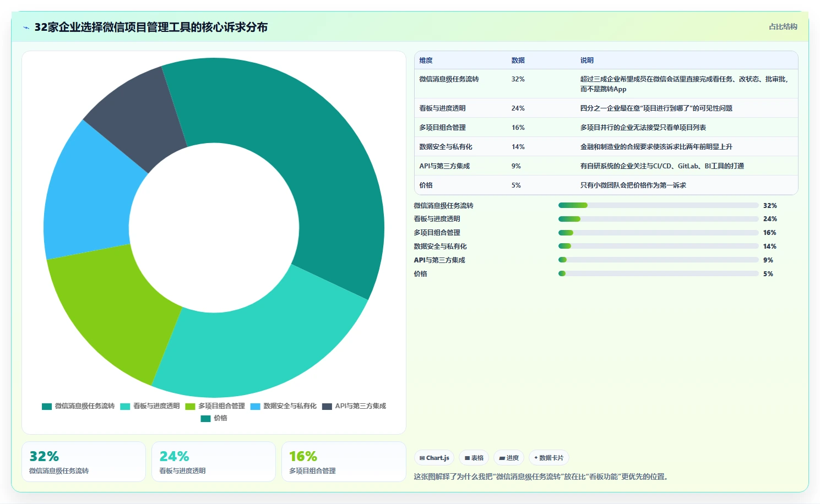Click the 说明 column header
Viewport: 820px width, 504px height.
pyautogui.click(x=587, y=61)
